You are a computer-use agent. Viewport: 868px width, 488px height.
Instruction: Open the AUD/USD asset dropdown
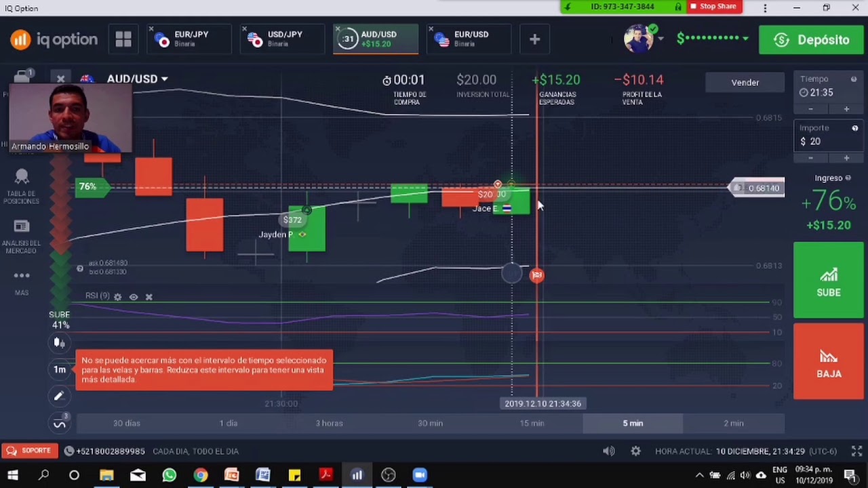point(137,79)
